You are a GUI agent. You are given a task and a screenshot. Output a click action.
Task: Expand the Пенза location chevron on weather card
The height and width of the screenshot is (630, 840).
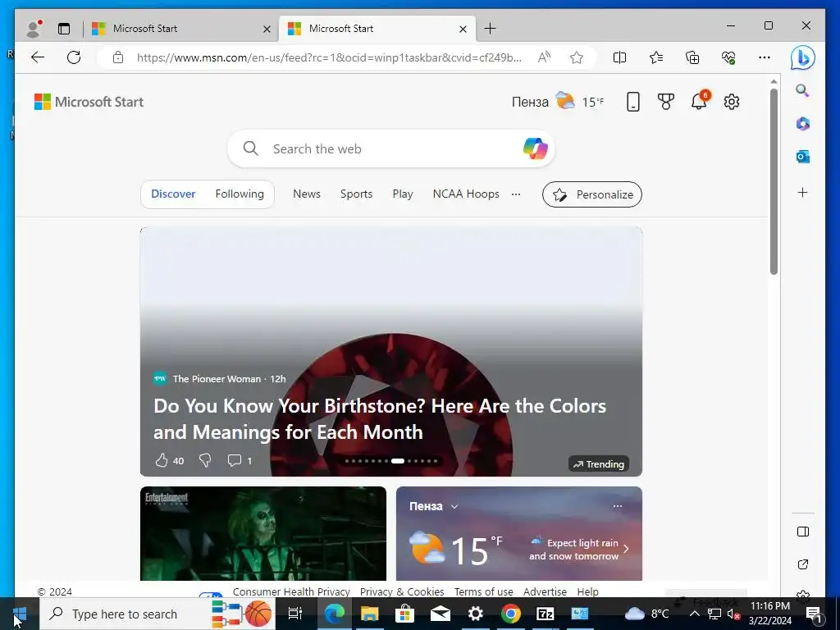tap(454, 506)
